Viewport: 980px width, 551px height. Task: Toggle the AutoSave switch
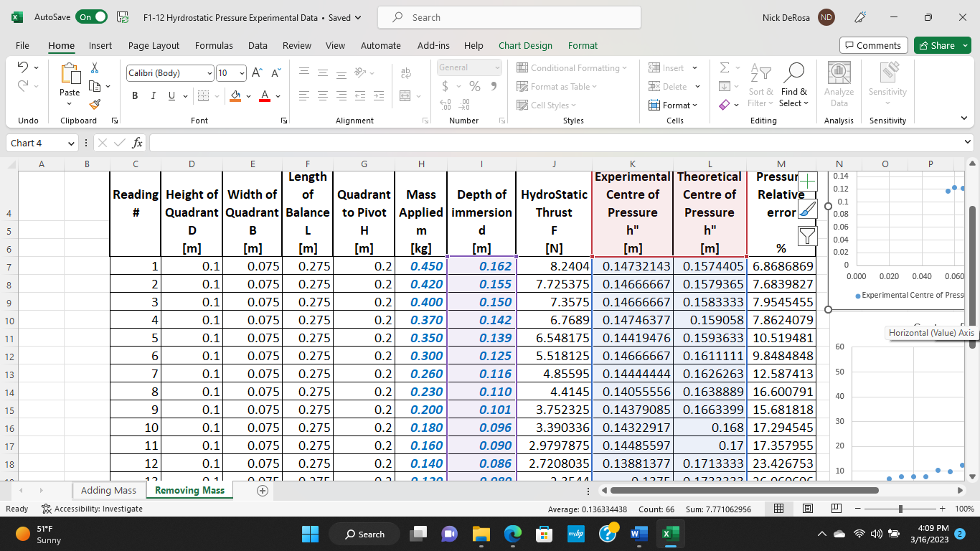92,17
